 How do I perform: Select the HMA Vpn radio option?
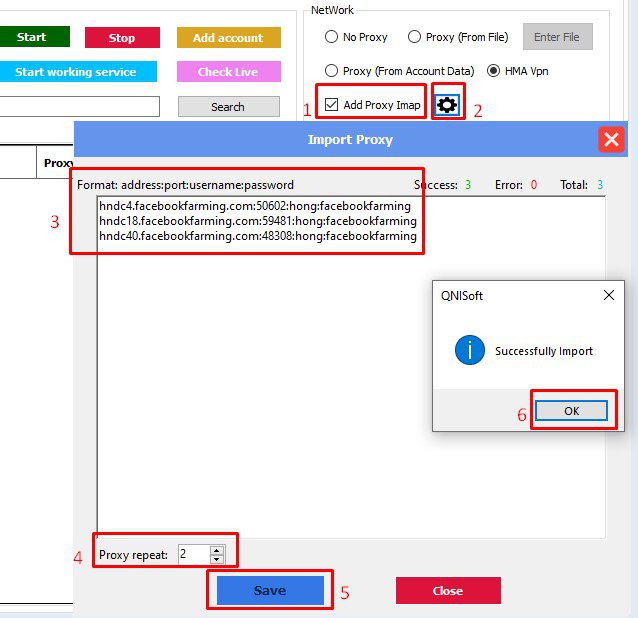493,71
